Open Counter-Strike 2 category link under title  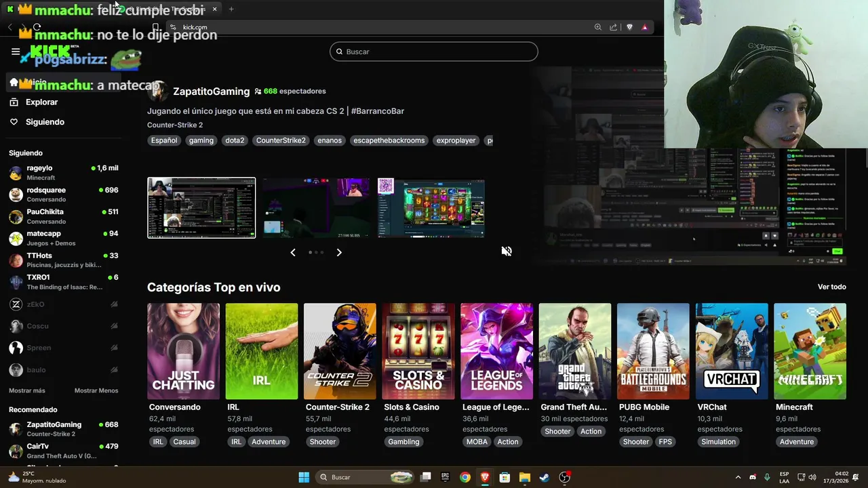pyautogui.click(x=175, y=125)
